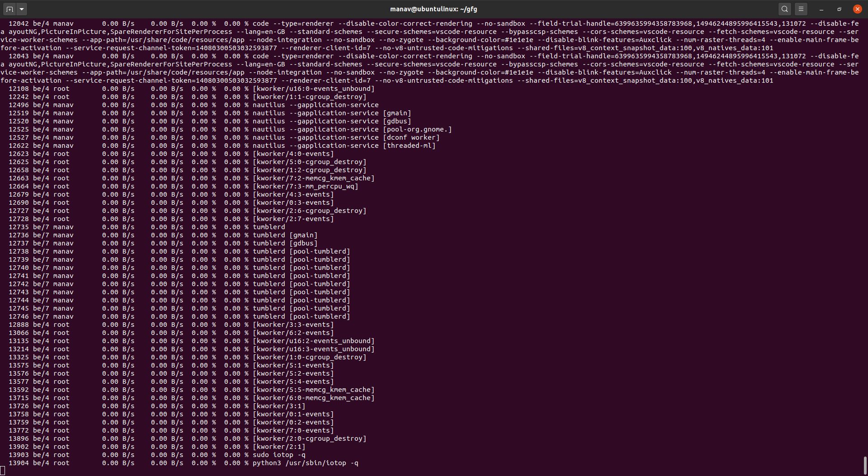Maximize the terminal window

(x=840, y=9)
